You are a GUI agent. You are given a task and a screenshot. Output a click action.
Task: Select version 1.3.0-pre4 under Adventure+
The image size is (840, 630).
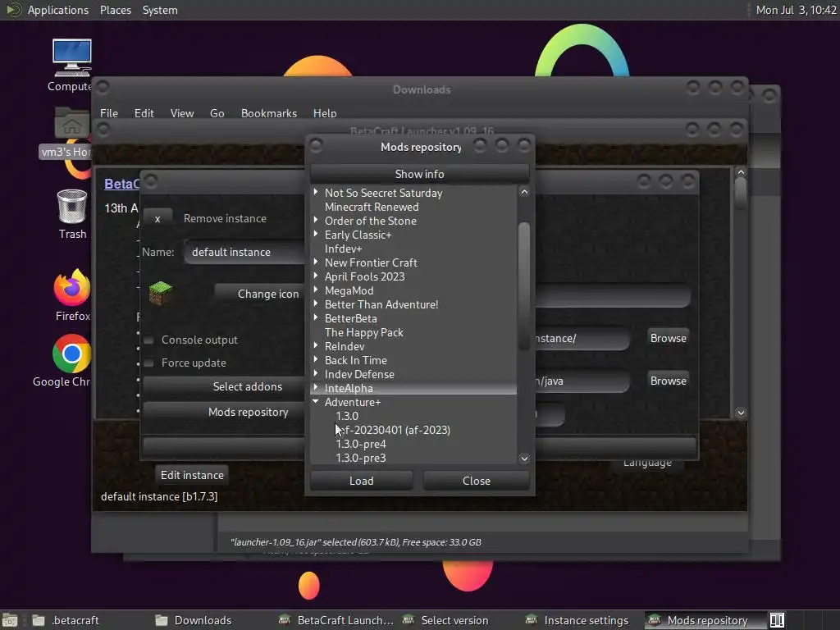point(361,444)
